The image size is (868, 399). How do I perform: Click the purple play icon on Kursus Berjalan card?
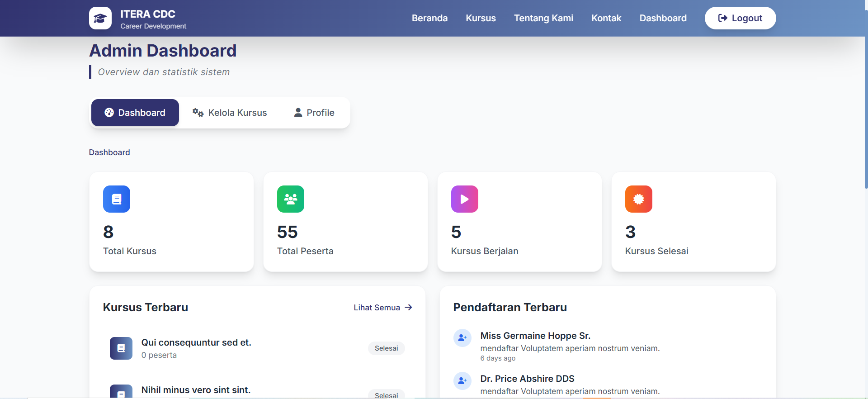(x=465, y=199)
